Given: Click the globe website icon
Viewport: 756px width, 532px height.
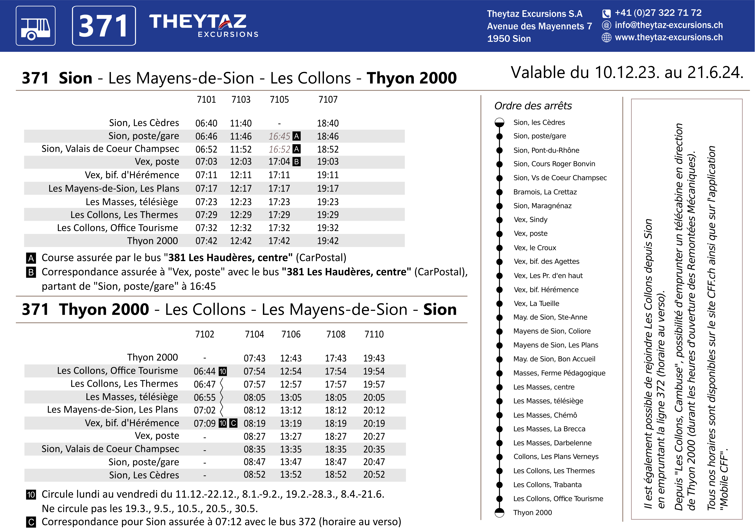Looking at the screenshot, I should point(606,37).
